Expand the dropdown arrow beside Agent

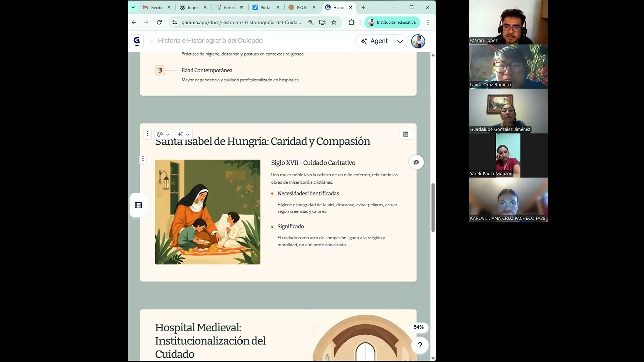click(x=400, y=41)
